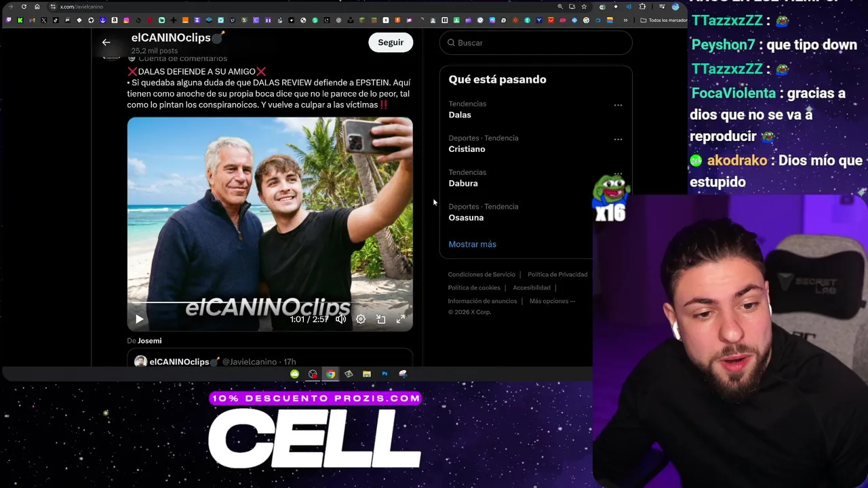Open green cloud app in taskbar
Viewport: 868px width, 488px height.
point(294,374)
